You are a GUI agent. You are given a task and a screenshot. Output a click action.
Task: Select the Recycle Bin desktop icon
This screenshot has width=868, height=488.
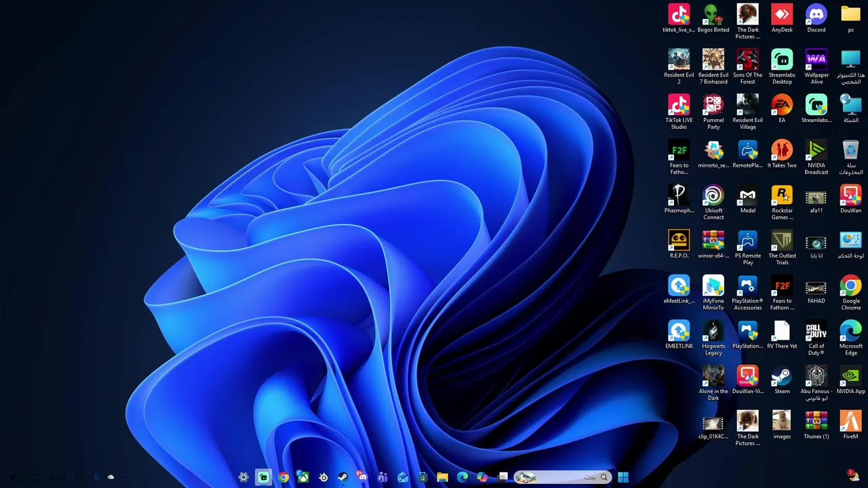pyautogui.click(x=851, y=157)
